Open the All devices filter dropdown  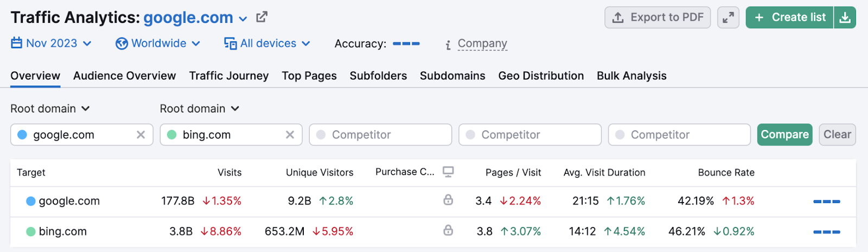pyautogui.click(x=267, y=43)
